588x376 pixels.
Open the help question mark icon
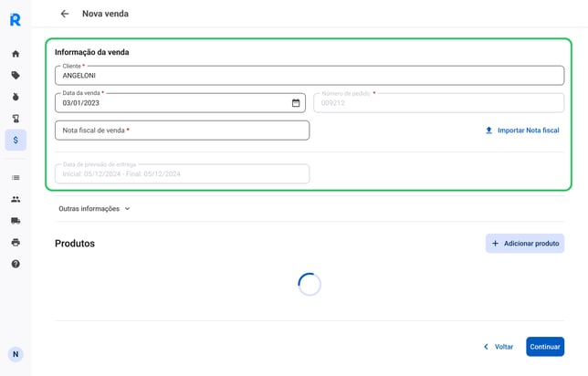(x=16, y=264)
